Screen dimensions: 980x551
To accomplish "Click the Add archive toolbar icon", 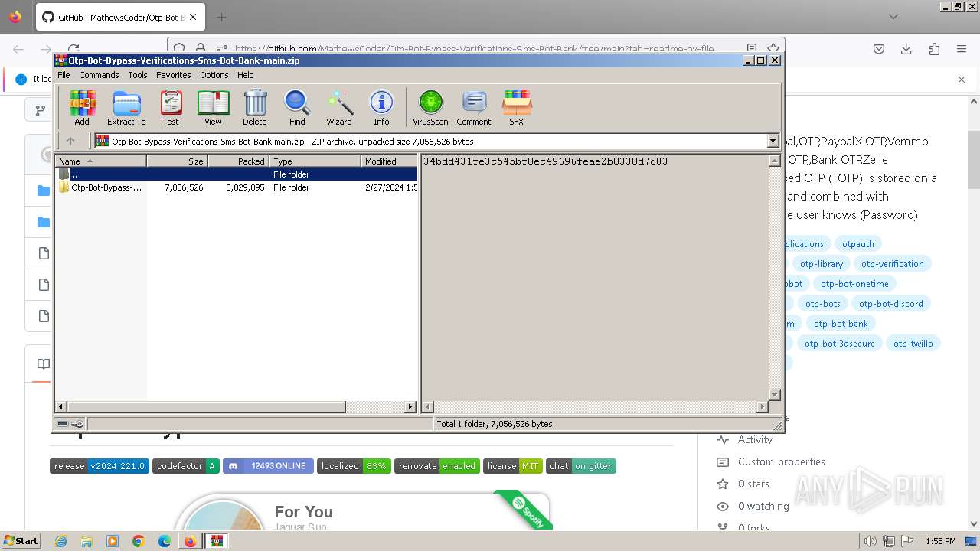I will coord(82,107).
